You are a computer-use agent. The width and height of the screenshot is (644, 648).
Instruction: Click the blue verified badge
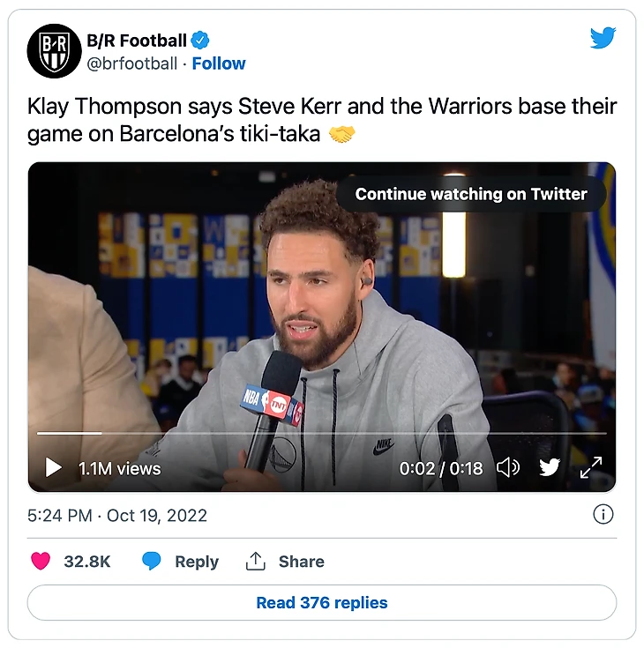pyautogui.click(x=202, y=41)
